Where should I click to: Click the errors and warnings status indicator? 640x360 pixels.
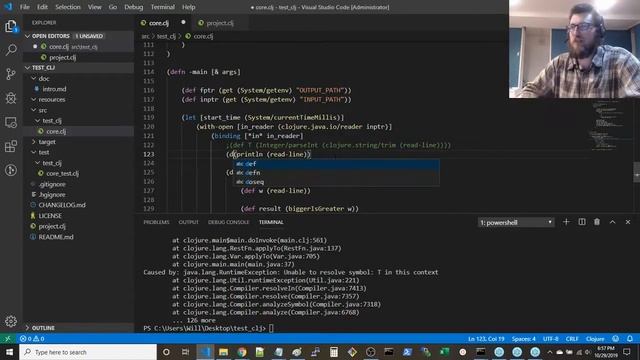pos(32,339)
